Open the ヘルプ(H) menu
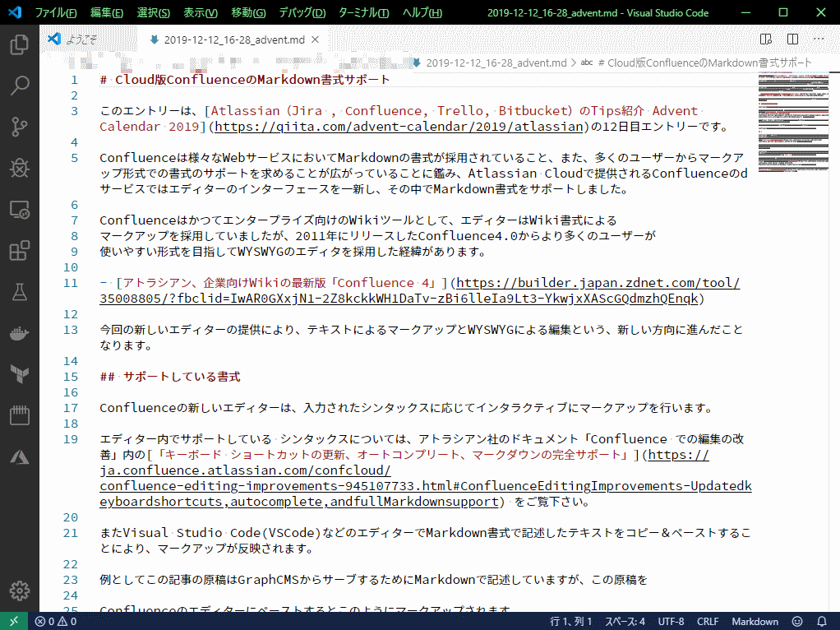 422,12
